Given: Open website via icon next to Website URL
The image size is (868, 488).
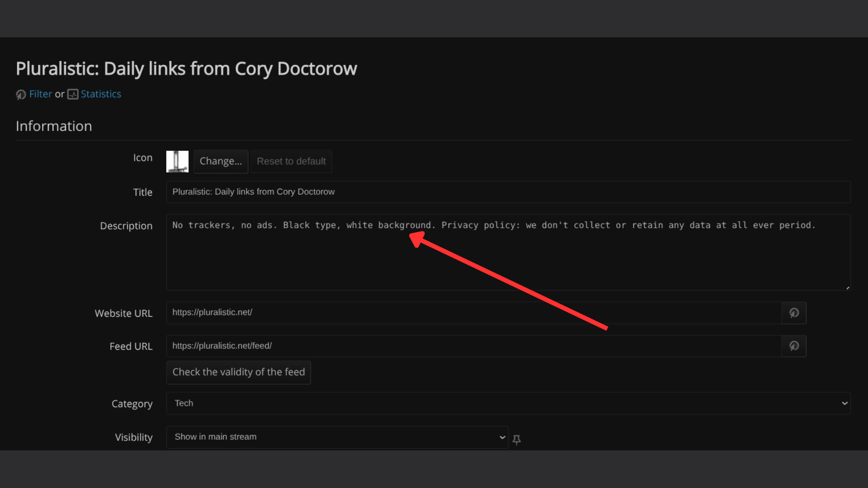Looking at the screenshot, I should coord(794,313).
